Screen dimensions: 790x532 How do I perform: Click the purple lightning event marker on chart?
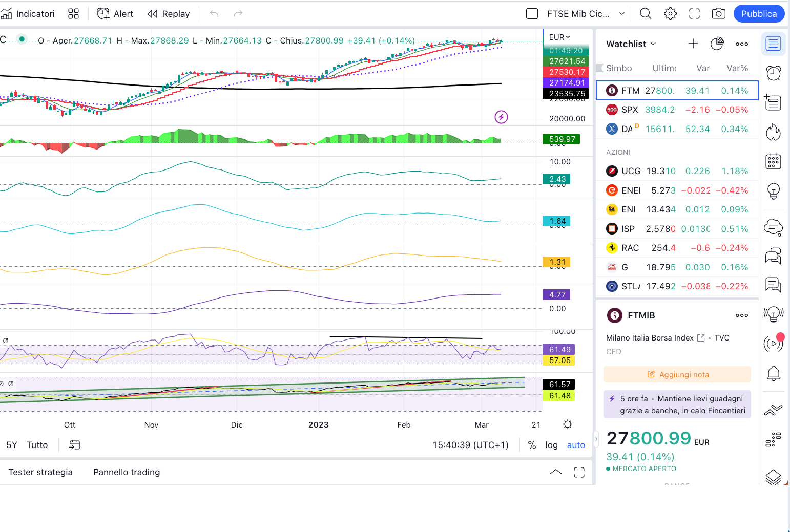click(x=501, y=117)
